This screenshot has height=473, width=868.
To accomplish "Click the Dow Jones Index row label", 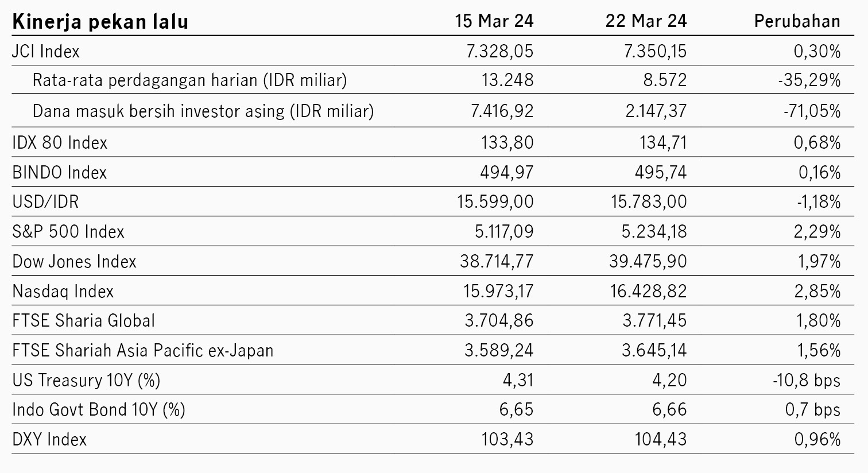I will point(74,262).
